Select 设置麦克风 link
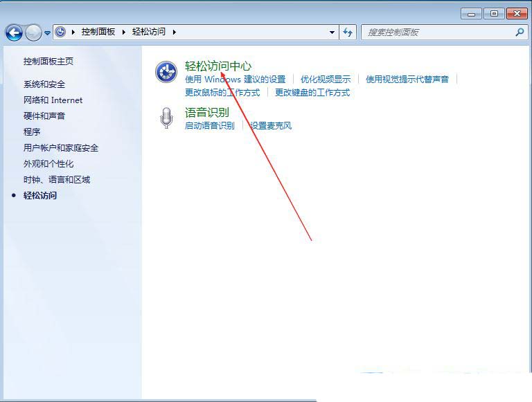 [x=271, y=126]
